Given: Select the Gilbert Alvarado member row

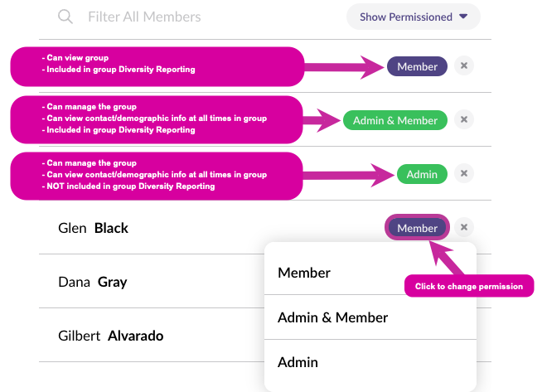Looking at the screenshot, I should (x=111, y=336).
